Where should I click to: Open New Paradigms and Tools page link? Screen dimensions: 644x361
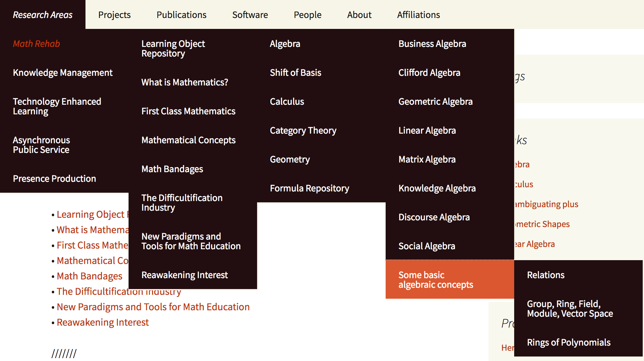tap(153, 307)
